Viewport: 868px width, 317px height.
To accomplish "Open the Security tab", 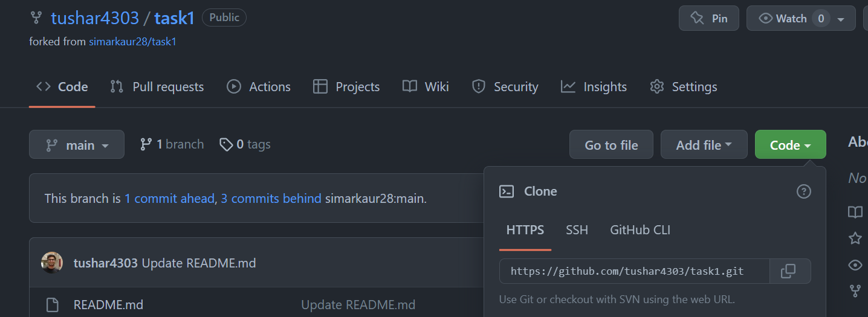I will tap(505, 87).
